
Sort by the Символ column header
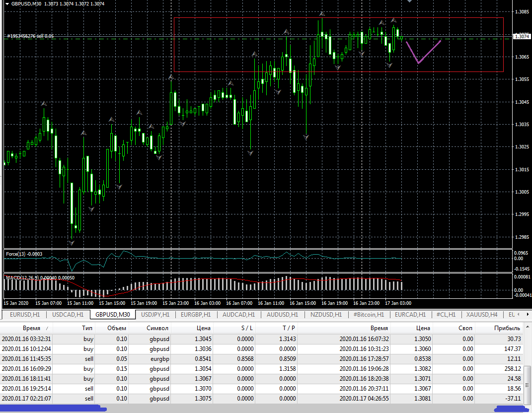point(157,328)
